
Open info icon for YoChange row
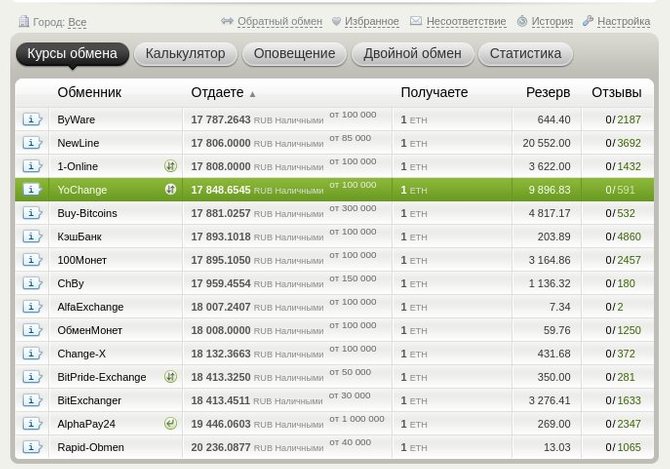(x=32, y=189)
